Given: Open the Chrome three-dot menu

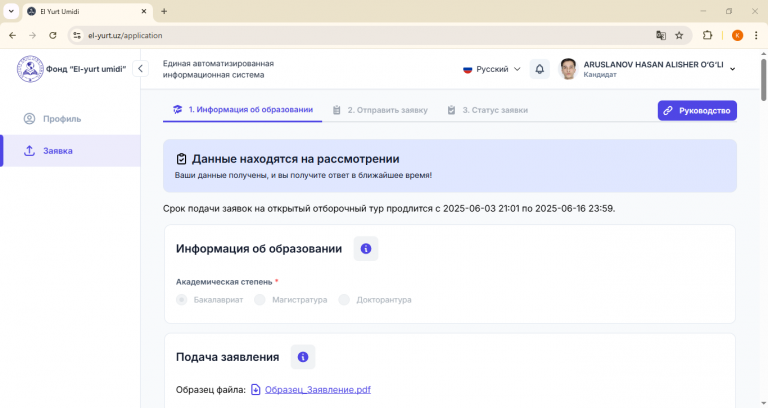Looking at the screenshot, I should (756, 35).
